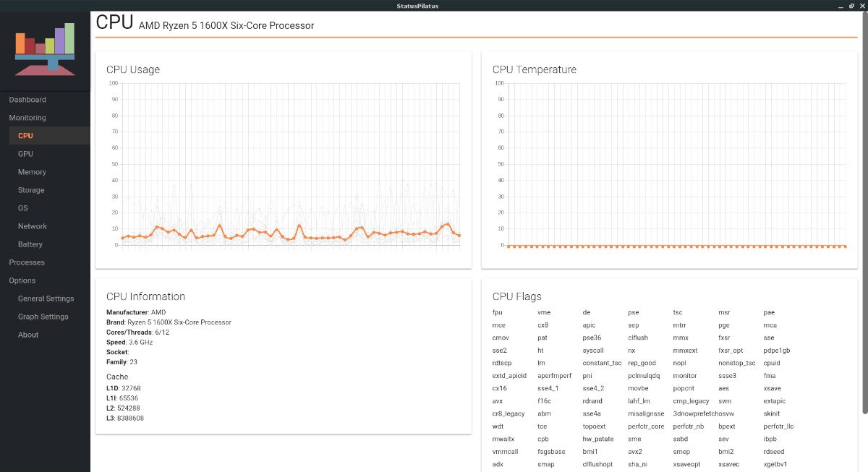Click the 'Manufacturer: AMD' line
This screenshot has height=472, width=868.
136,312
